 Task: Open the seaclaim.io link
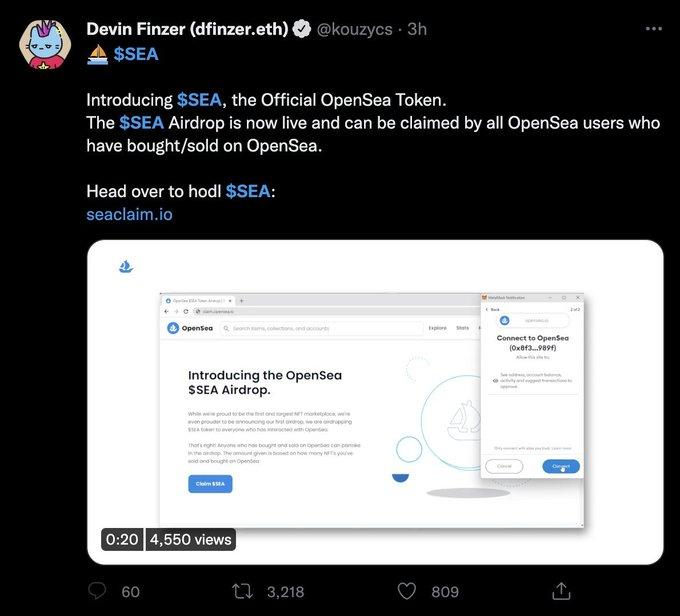click(129, 214)
